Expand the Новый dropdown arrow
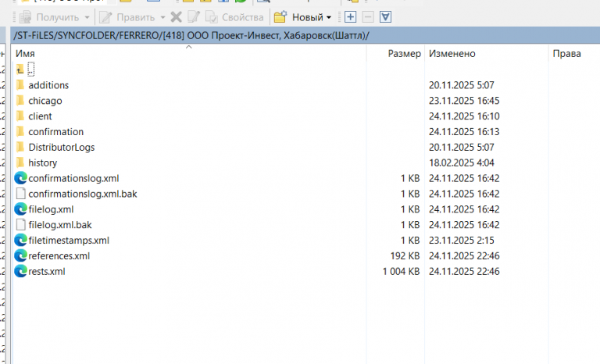600x364 pixels. coord(329,18)
